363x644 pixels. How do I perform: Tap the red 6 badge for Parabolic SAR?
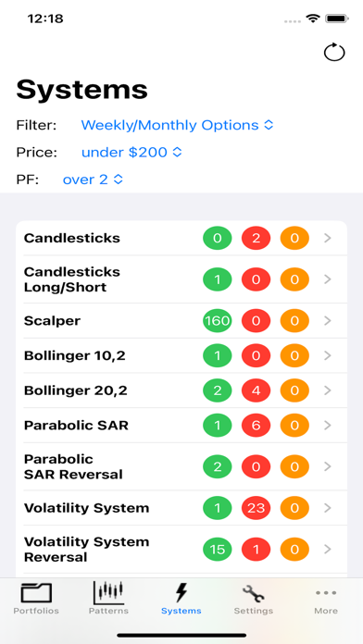click(257, 426)
